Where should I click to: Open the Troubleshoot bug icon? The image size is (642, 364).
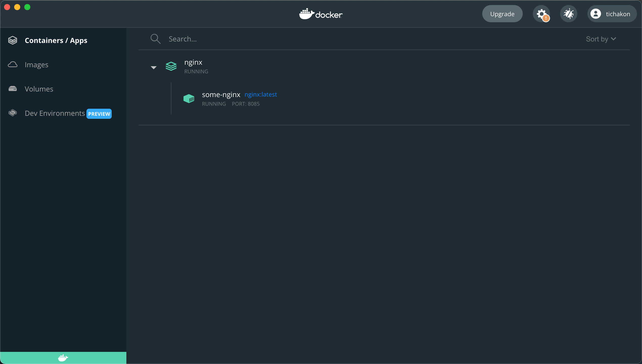[569, 14]
